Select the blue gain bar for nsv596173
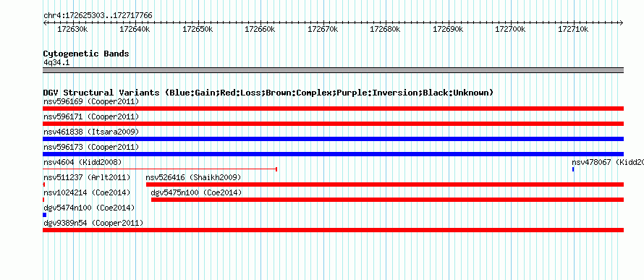Viewport: 644px width, 280px height. click(x=333, y=154)
